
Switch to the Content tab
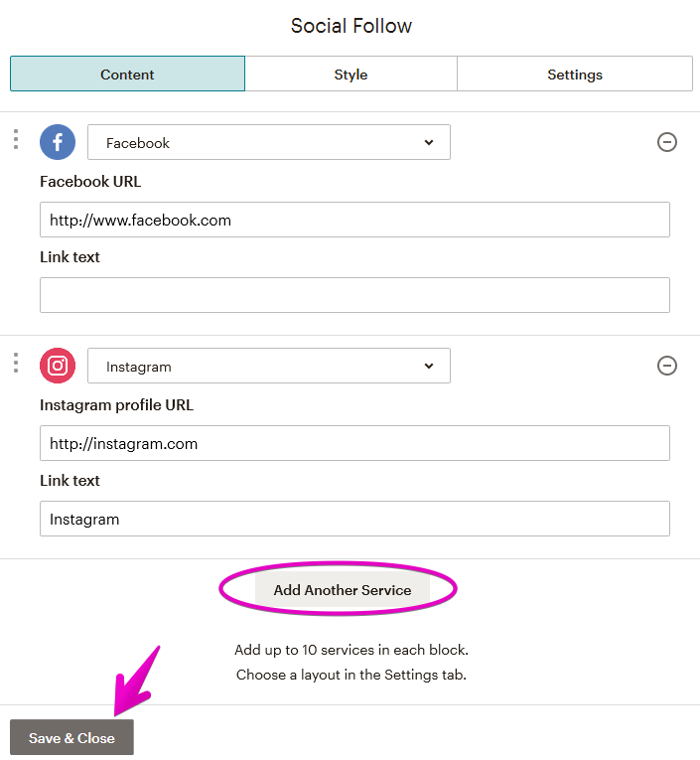pyautogui.click(x=127, y=74)
